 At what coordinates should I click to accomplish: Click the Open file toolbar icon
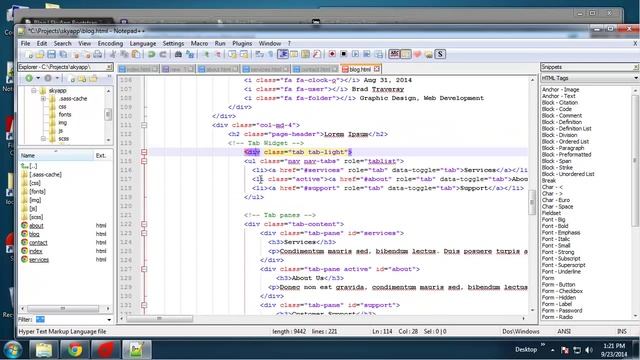click(x=40, y=54)
